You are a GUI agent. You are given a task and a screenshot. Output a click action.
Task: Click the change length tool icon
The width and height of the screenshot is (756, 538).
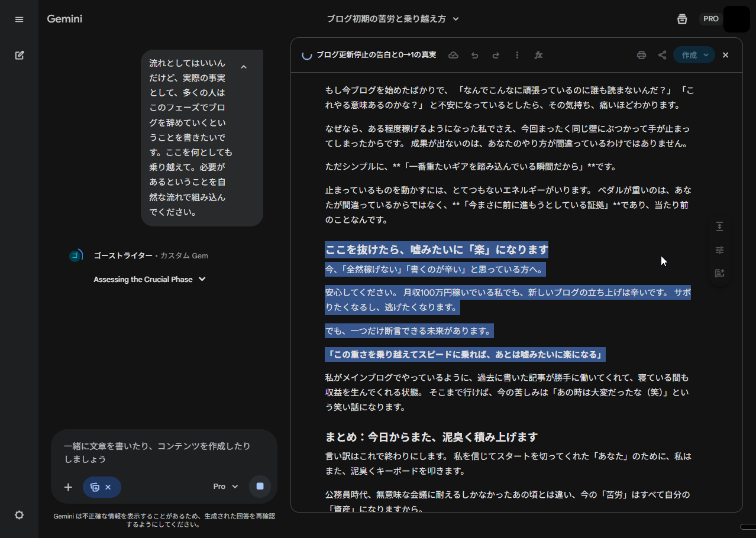pos(719,227)
